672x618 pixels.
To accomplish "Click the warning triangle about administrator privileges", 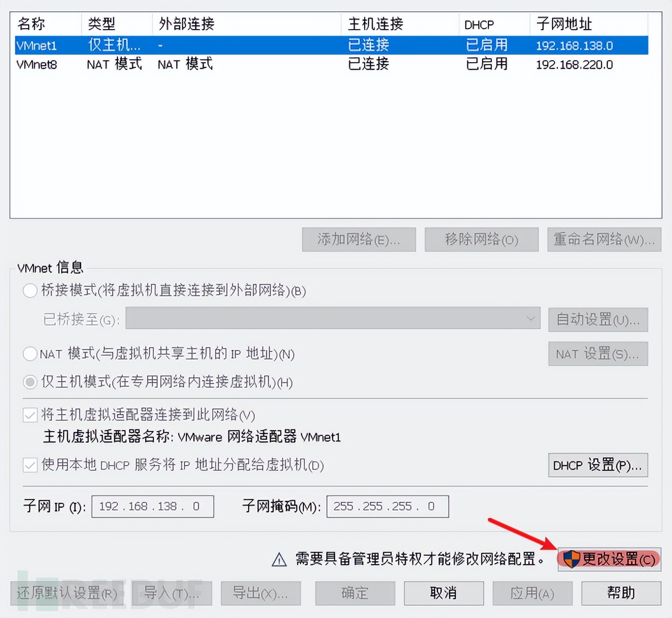I will tap(278, 560).
